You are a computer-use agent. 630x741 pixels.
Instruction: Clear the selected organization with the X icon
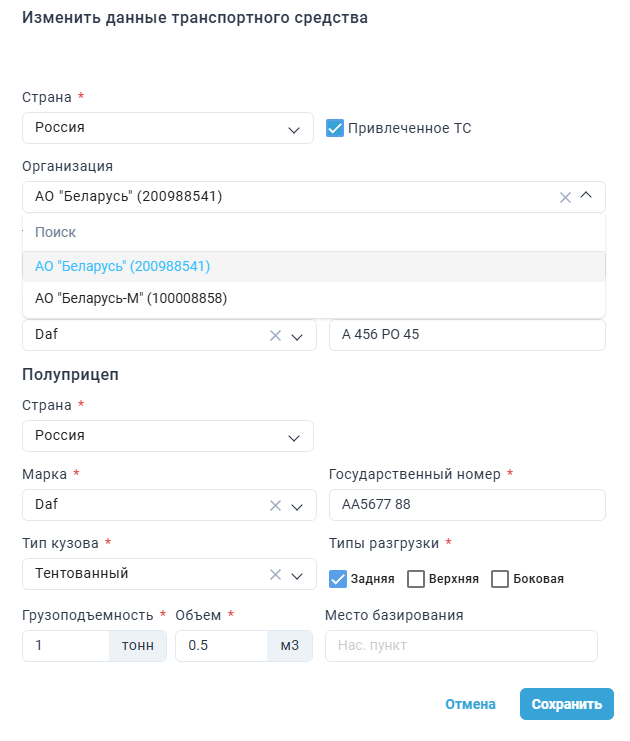(565, 197)
